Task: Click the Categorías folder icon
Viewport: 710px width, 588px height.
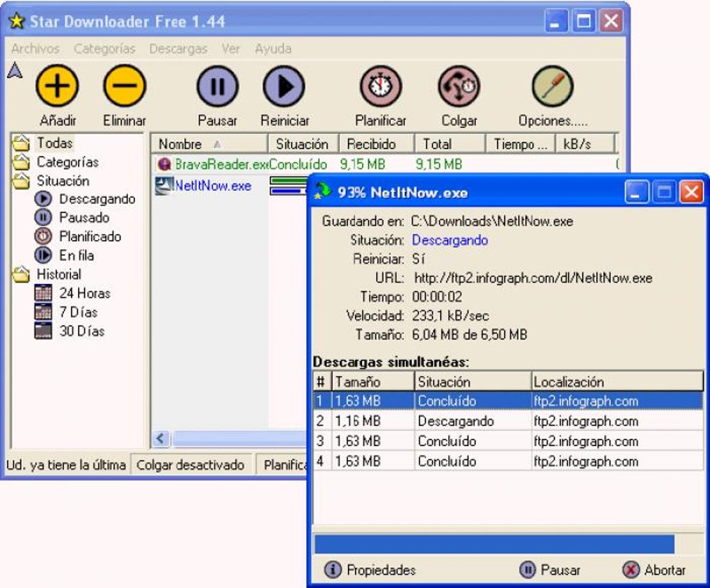Action: [x=21, y=161]
